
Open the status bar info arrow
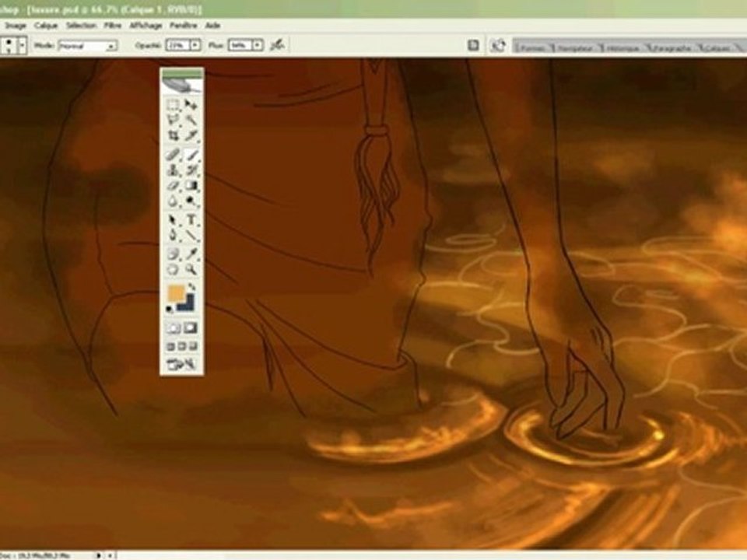coord(99,555)
